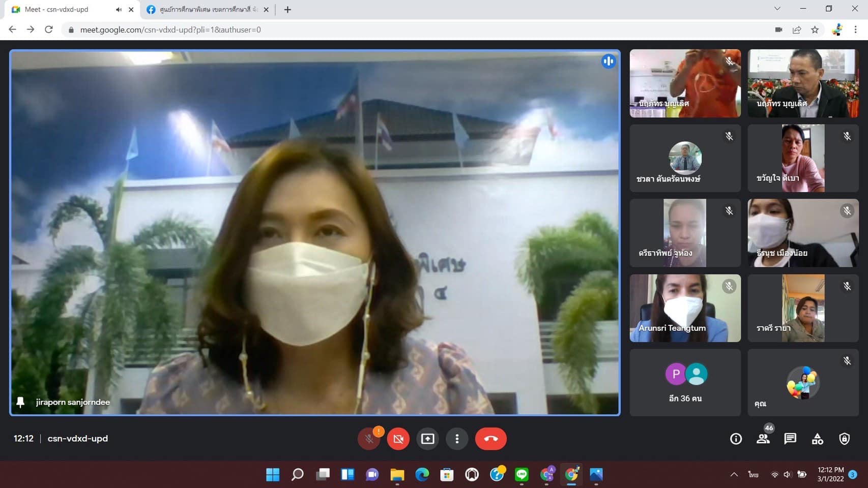Open a new browser tab
Viewport: 868px width, 488px height.
(x=287, y=9)
